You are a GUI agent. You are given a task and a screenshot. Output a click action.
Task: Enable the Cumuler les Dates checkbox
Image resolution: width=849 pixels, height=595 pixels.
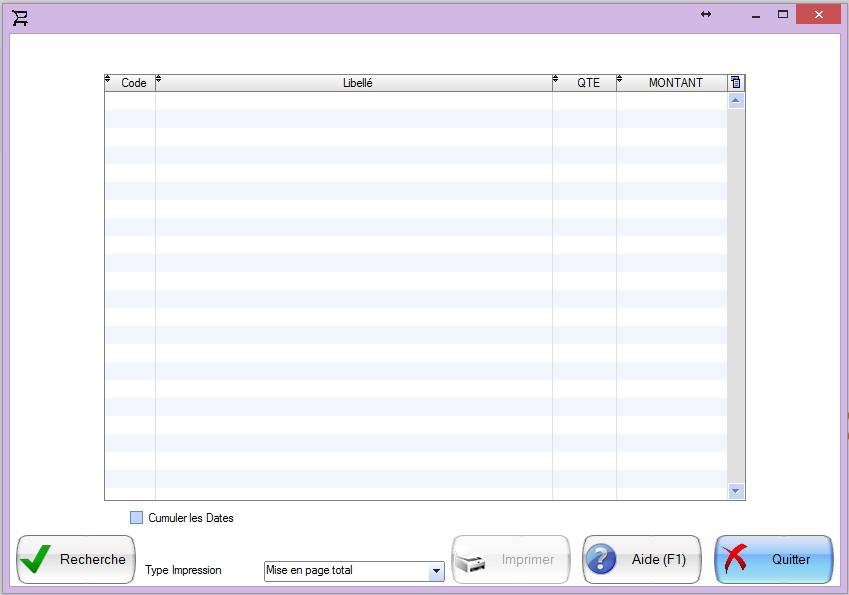[x=137, y=518]
